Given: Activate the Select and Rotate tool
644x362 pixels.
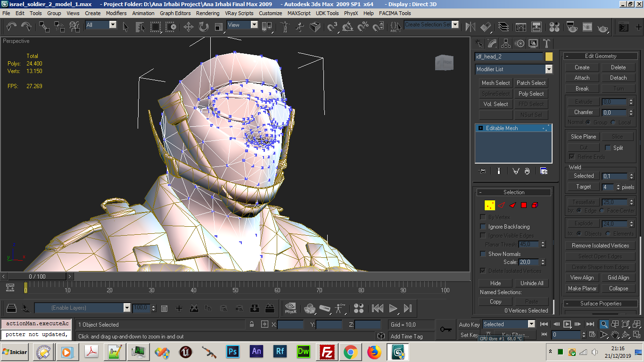Looking at the screenshot, I should pyautogui.click(x=204, y=27).
